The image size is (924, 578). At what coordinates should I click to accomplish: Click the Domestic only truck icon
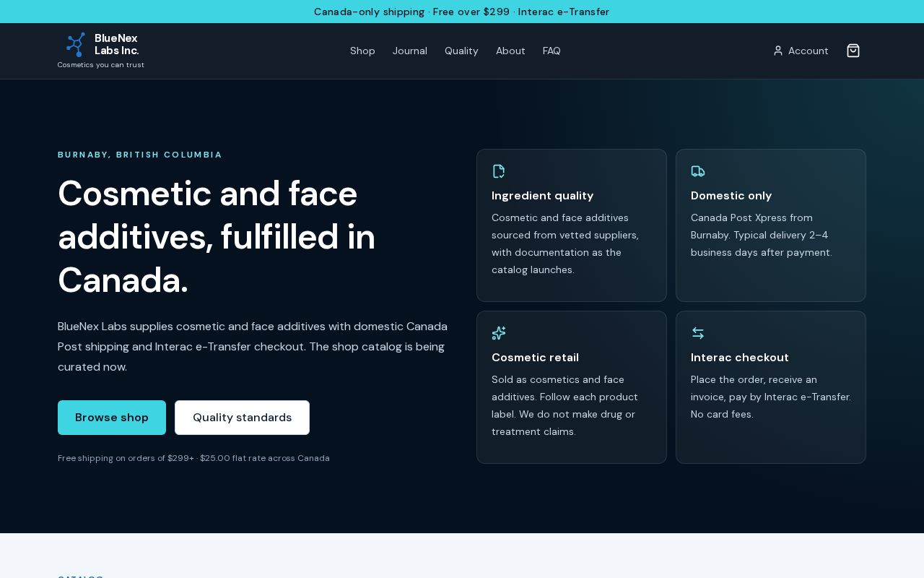698,171
